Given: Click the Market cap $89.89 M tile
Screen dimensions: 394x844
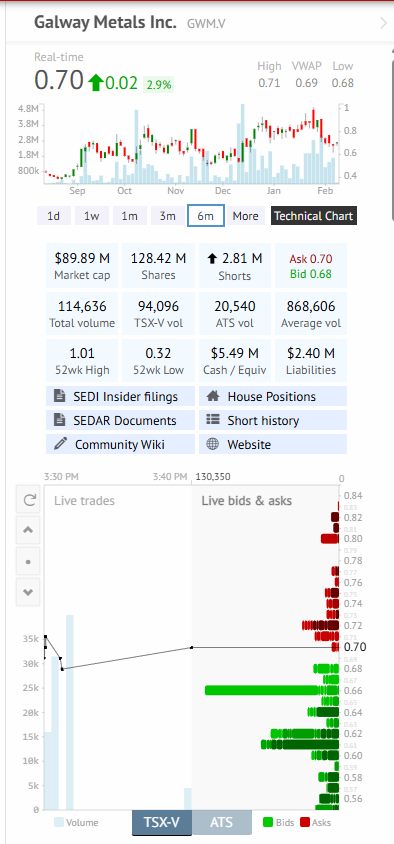Looking at the screenshot, I should click(x=82, y=266).
